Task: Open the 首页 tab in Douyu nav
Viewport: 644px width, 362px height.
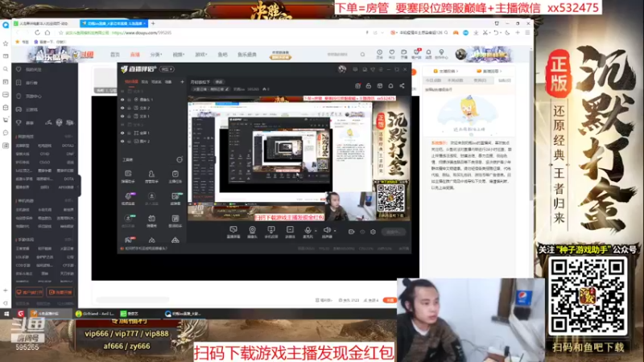Action: (x=115, y=55)
